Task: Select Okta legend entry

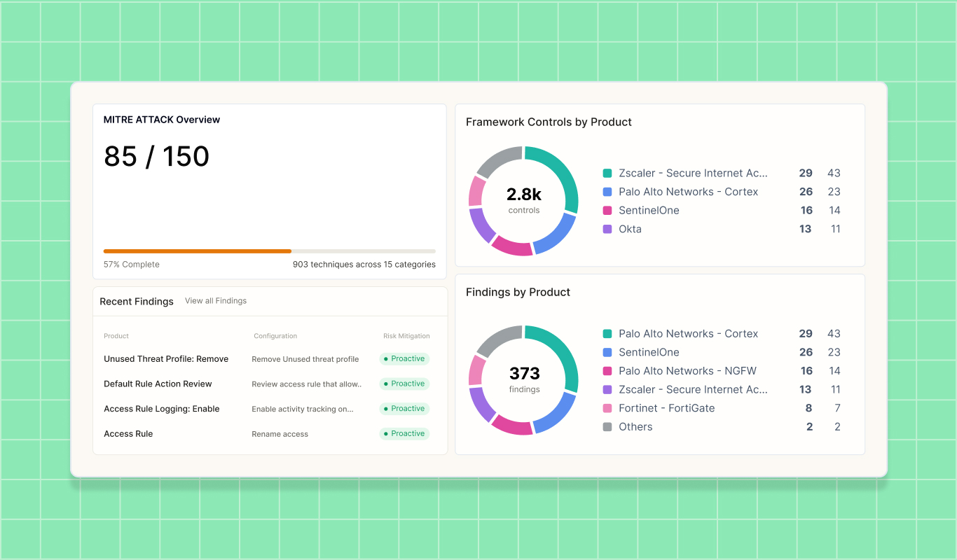Action: pyautogui.click(x=630, y=229)
